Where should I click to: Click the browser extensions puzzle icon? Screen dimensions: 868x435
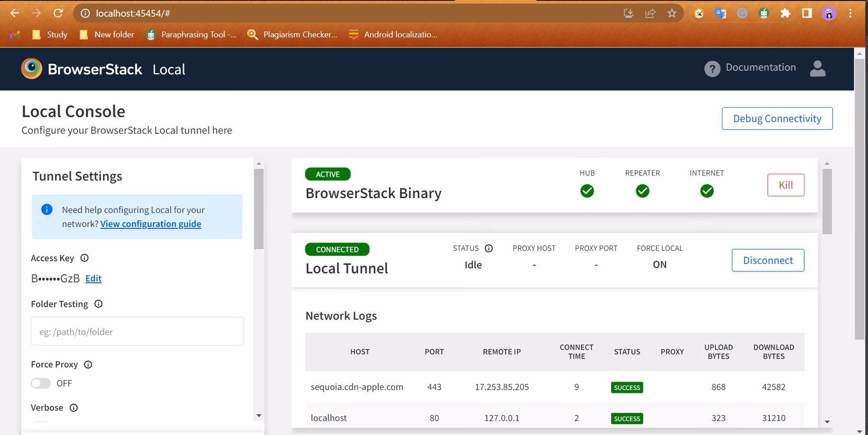[x=786, y=13]
